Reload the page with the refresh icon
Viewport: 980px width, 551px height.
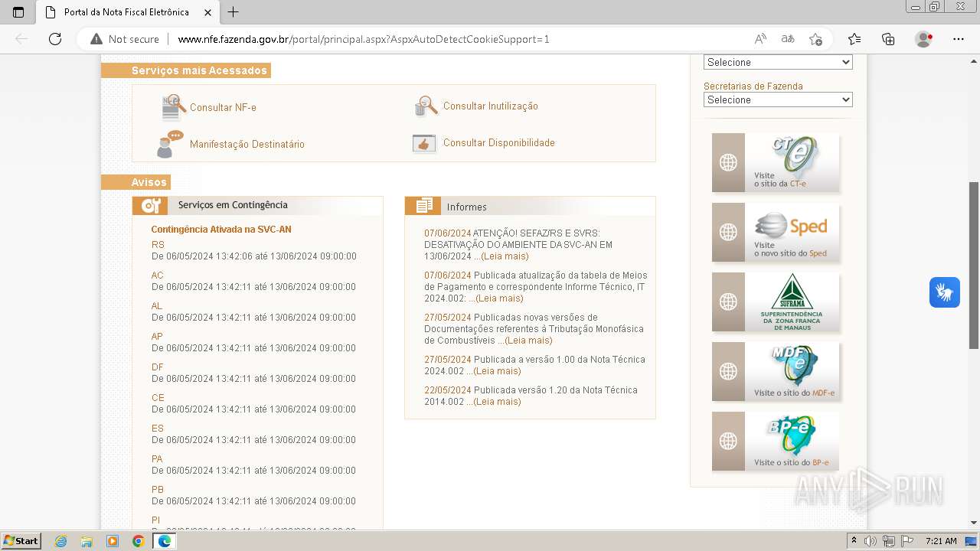tap(55, 39)
